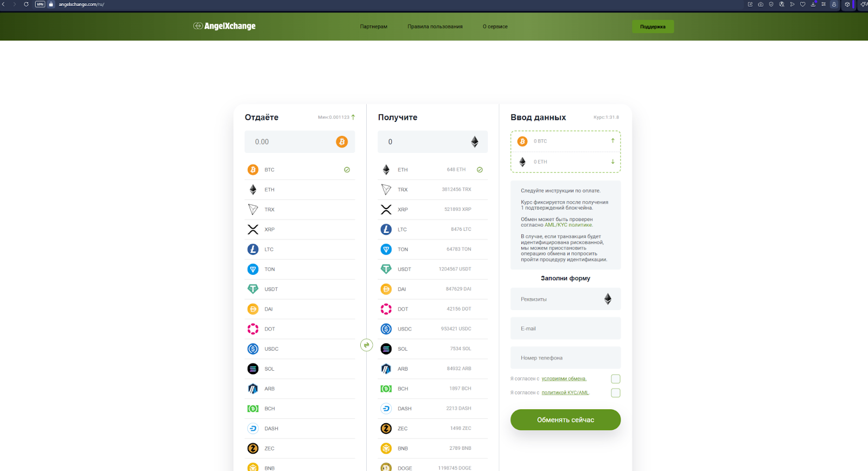Viewport: 868px width, 471px height.
Task: Open the Партнерам menu item
Action: click(374, 27)
